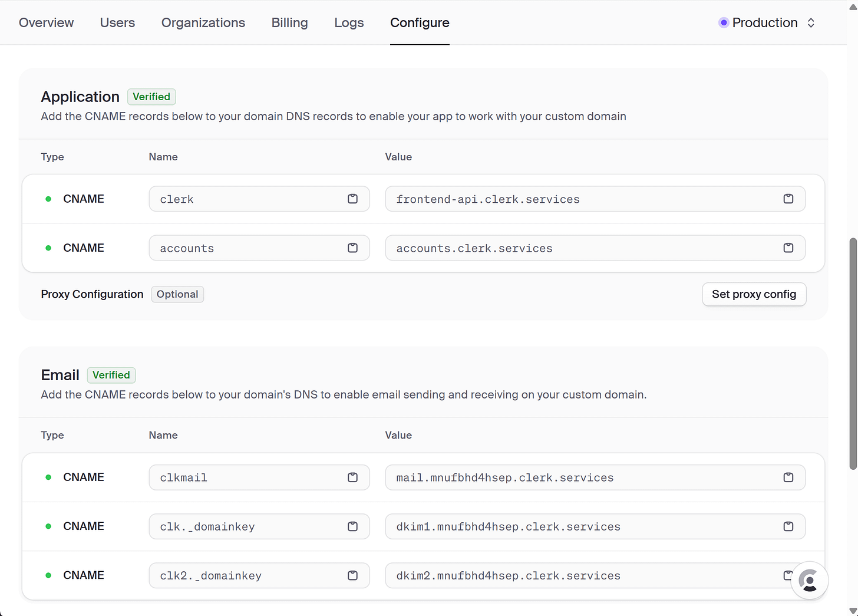Click the dkim1.mnufbhd4hsep.clerk.services field
The width and height of the screenshot is (858, 616).
[x=595, y=526]
